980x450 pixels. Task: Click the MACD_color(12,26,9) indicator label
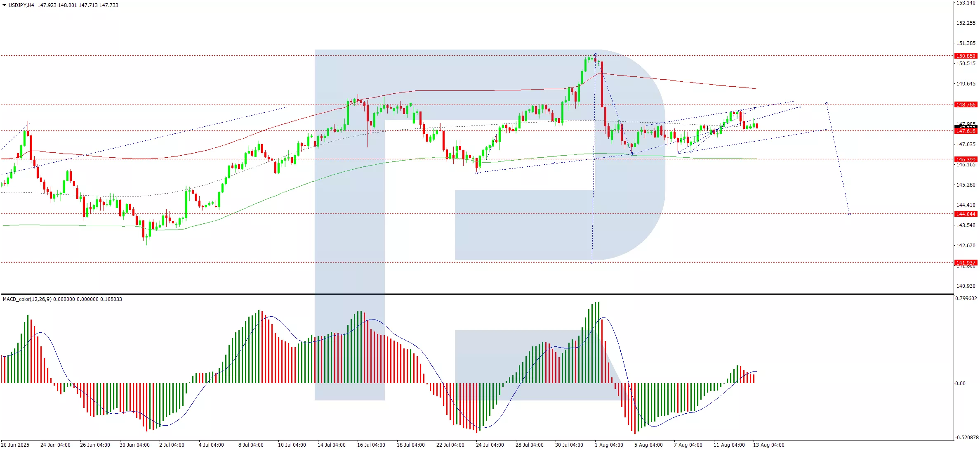(27, 299)
